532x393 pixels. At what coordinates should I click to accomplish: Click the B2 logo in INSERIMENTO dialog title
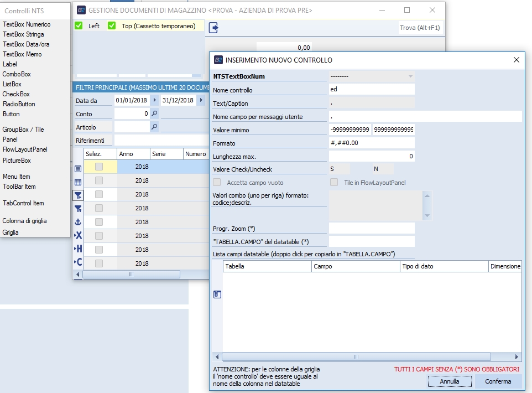pyautogui.click(x=218, y=60)
